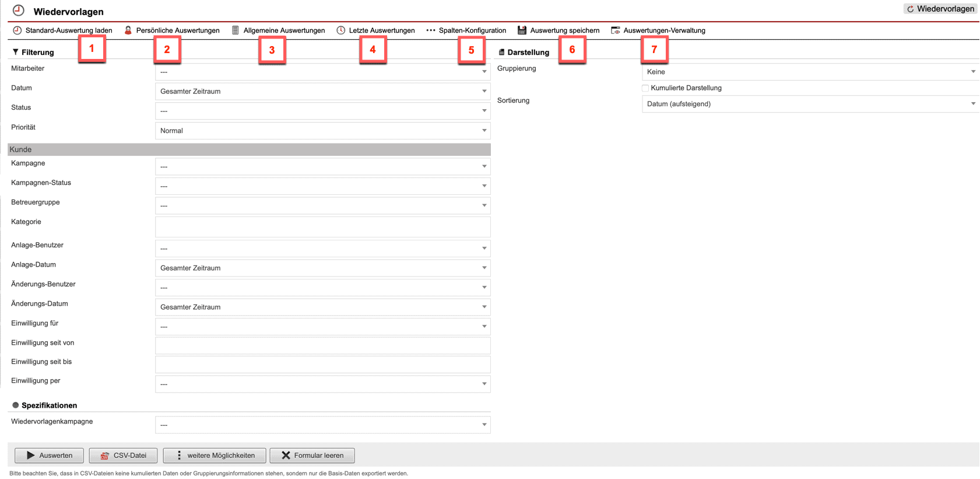Open the Status dropdown
The height and width of the screenshot is (479, 980).
[322, 111]
